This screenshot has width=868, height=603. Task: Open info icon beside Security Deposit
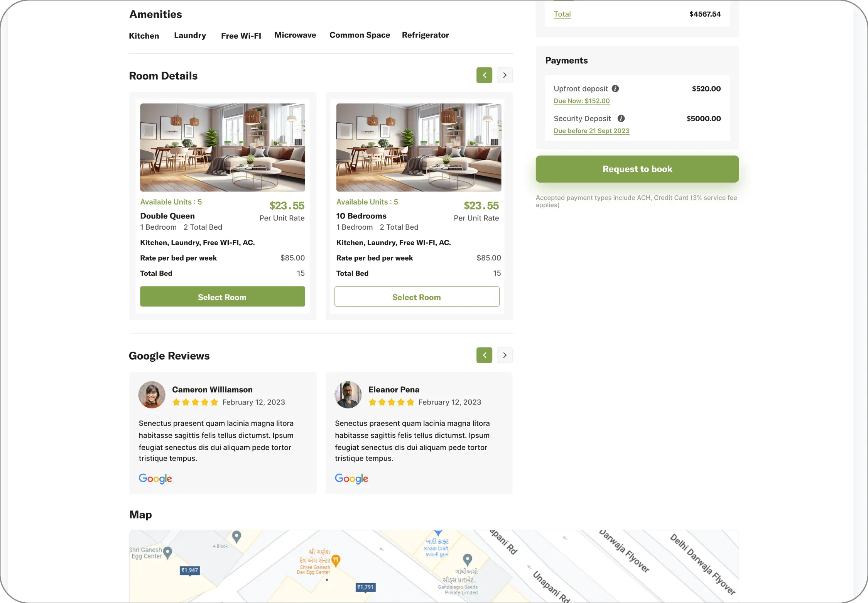tap(621, 119)
